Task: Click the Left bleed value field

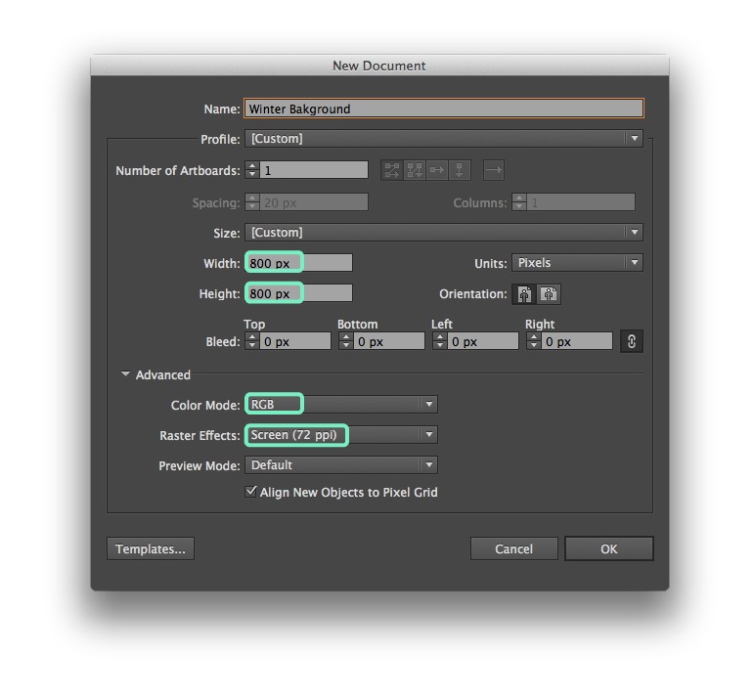Action: 483,341
